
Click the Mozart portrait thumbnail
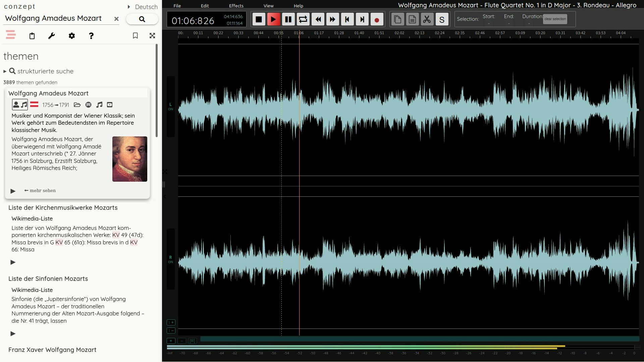pos(130,159)
